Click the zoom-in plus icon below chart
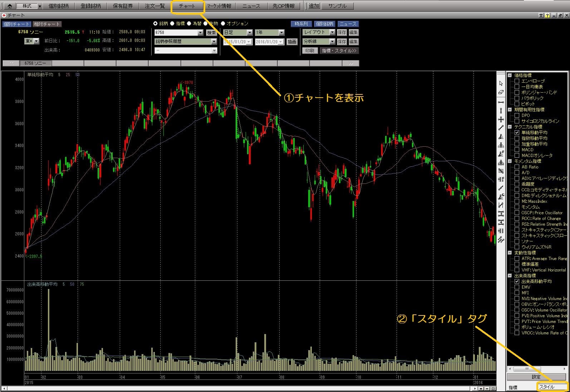This screenshot has width=570, height=392. (x=482, y=388)
